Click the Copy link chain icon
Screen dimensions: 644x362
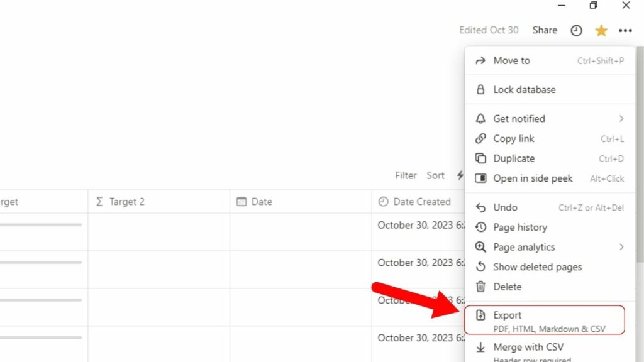(x=480, y=139)
